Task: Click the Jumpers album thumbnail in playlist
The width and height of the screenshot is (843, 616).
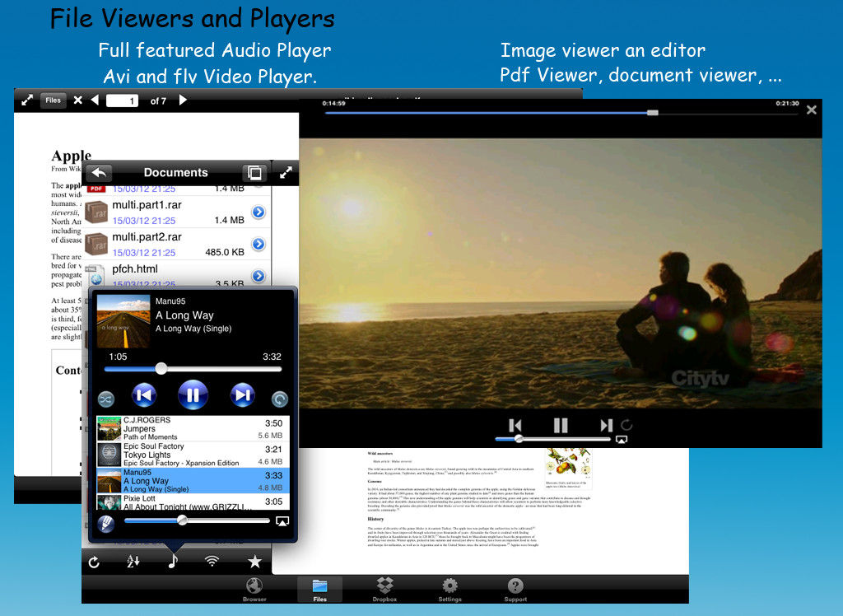Action: pos(109,429)
